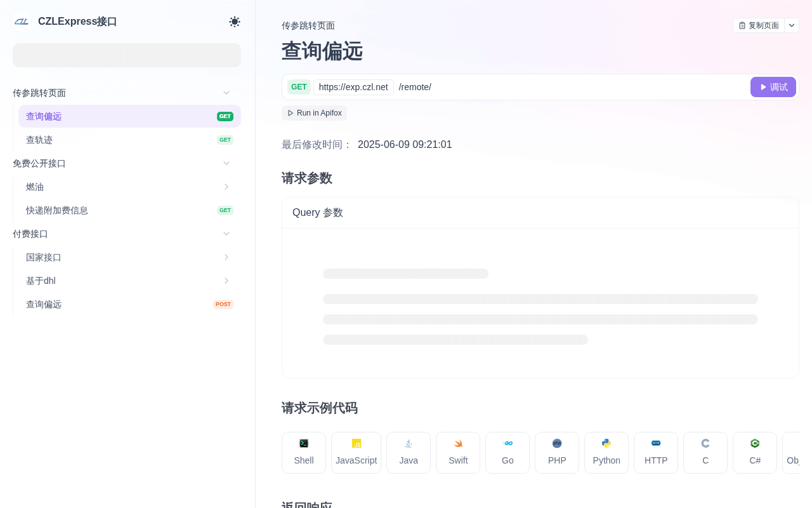Toggle the light/dark theme sun icon
Screen dimensions: 812x508
pos(235,22)
